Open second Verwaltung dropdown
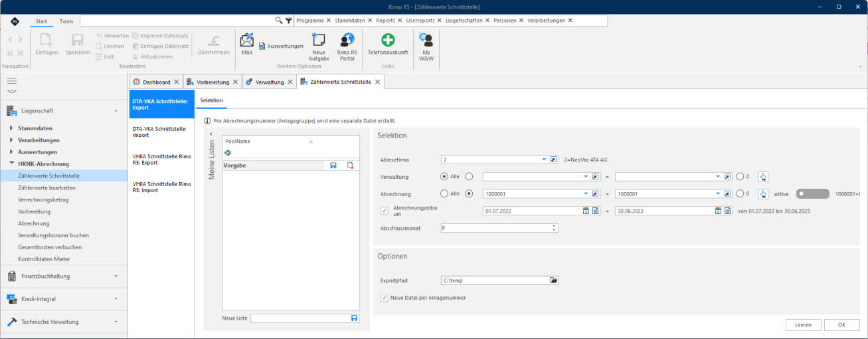 point(719,176)
